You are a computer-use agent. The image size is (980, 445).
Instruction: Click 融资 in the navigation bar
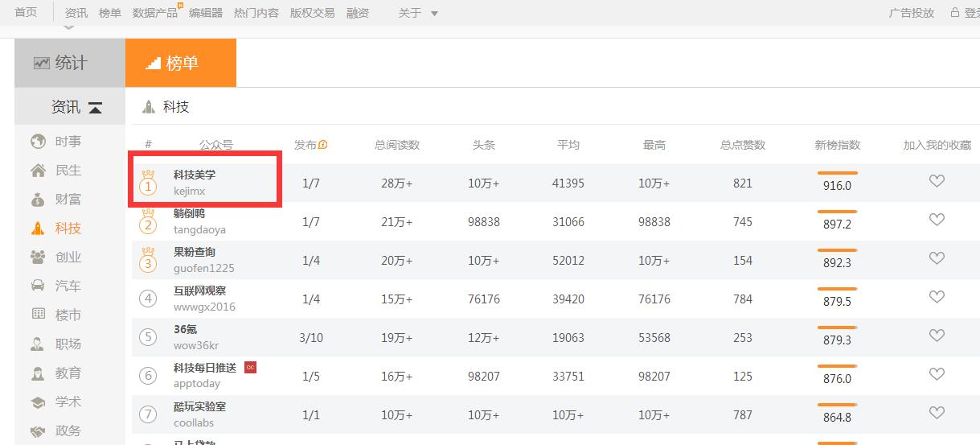click(358, 13)
